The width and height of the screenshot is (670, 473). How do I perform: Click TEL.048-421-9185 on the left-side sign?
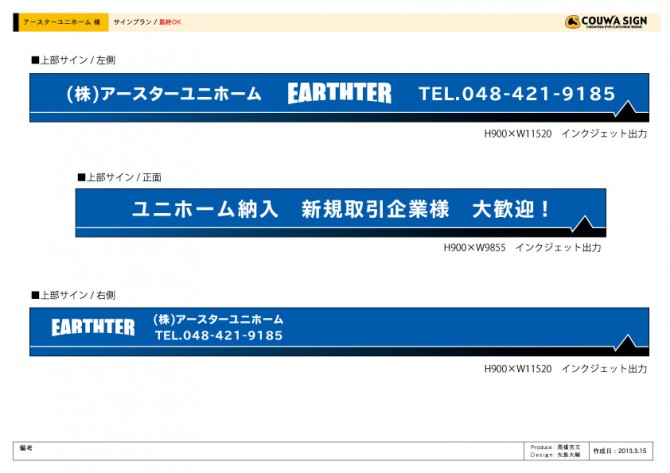click(517, 94)
